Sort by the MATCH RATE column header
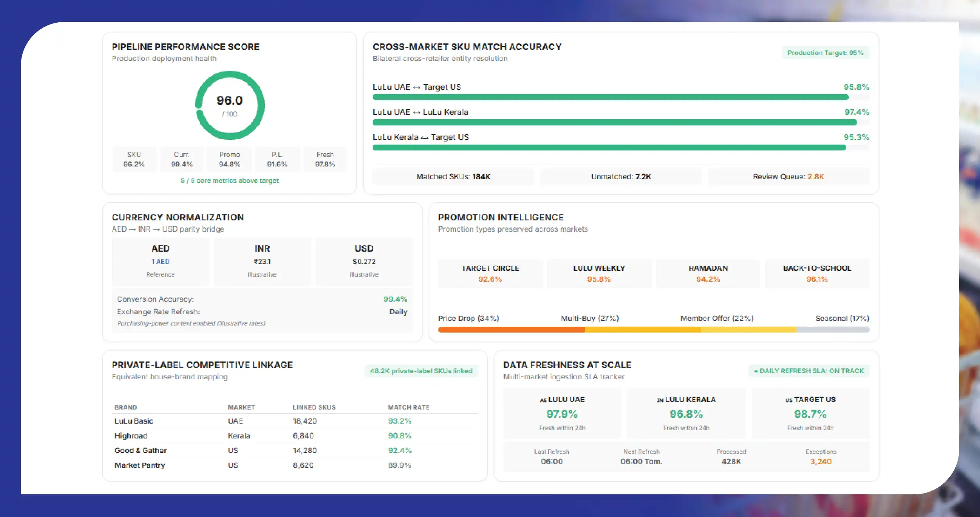The width and height of the screenshot is (980, 517). point(408,407)
